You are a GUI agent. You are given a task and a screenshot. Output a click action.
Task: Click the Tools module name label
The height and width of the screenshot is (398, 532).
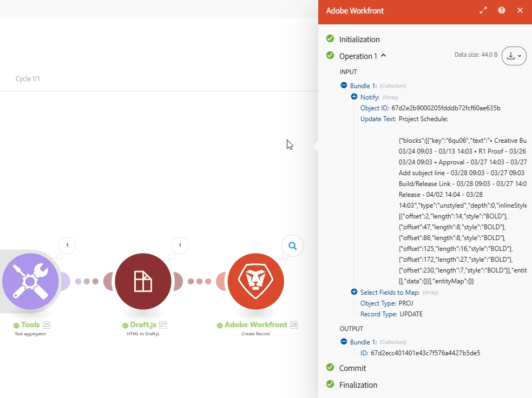coord(30,325)
